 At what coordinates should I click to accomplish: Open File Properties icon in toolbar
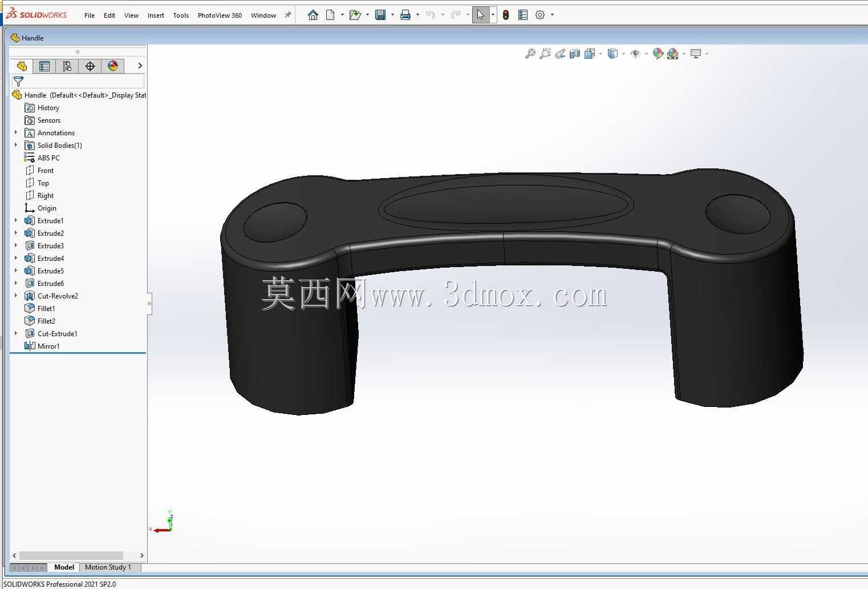coord(523,15)
